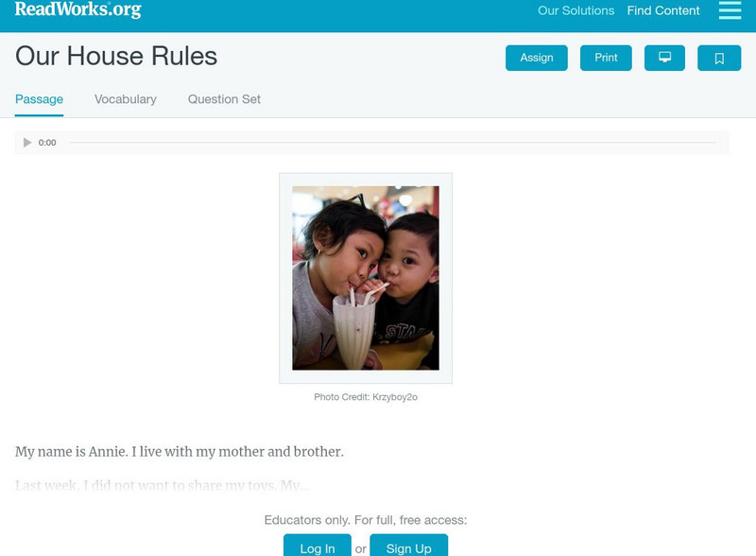Image resolution: width=756 pixels, height=556 pixels.
Task: Play the audio narration
Action: click(x=26, y=142)
